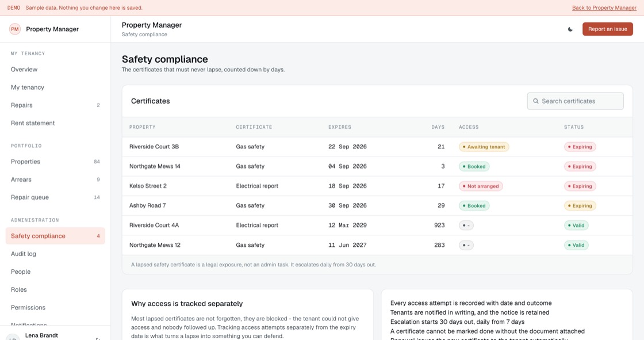The height and width of the screenshot is (340, 644).
Task: Click the Safety compliance badge count 4
Action: click(98, 236)
